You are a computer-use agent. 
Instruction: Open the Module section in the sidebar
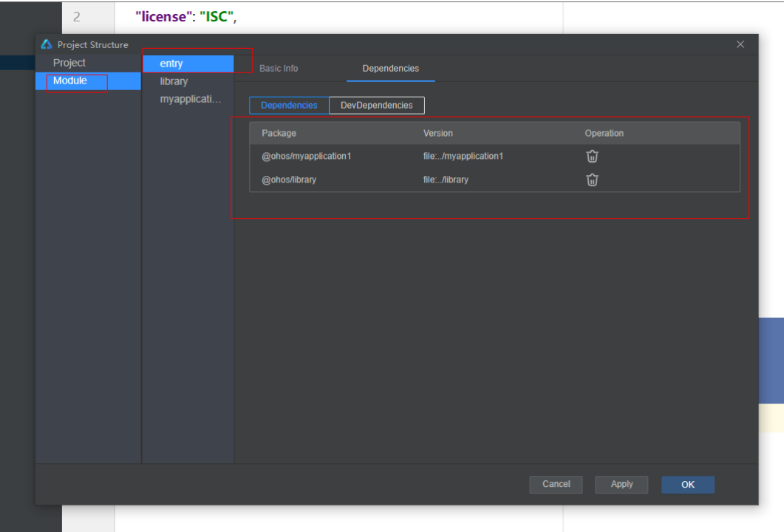coord(71,81)
